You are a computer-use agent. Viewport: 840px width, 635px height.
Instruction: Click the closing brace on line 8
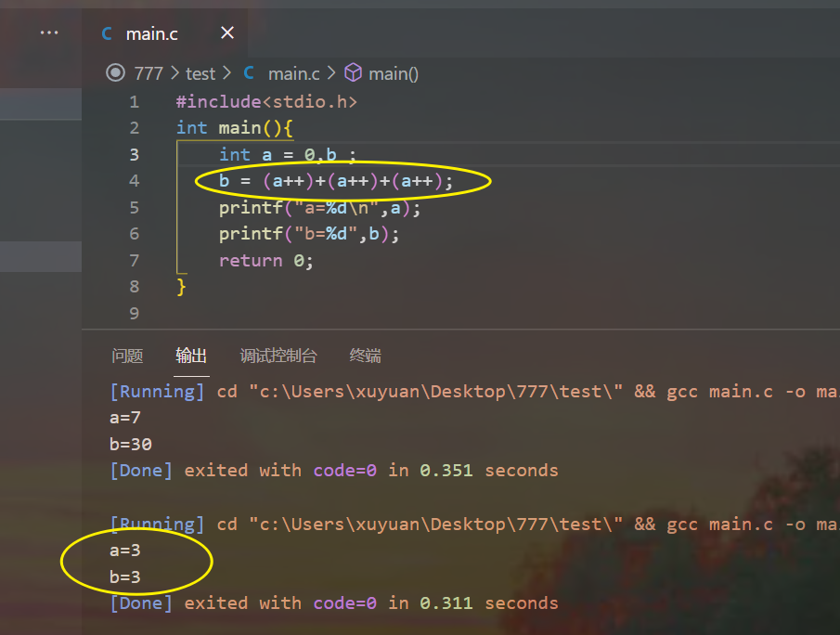pyautogui.click(x=181, y=287)
